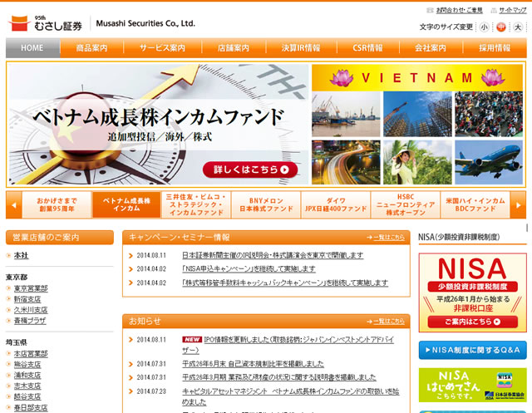Screen dimensions: 532x413
Task: Click the NISA ご案内はこちら button
Action: [473, 322]
